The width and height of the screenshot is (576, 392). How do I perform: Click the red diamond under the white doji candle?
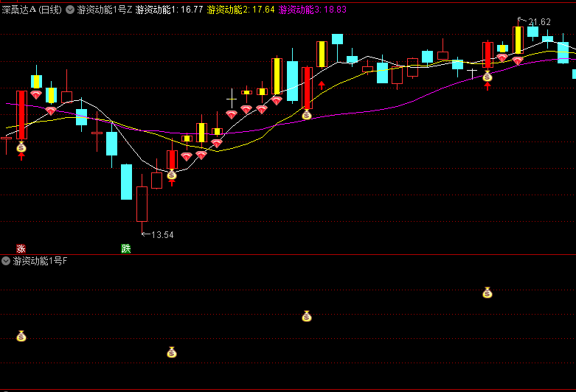[232, 115]
